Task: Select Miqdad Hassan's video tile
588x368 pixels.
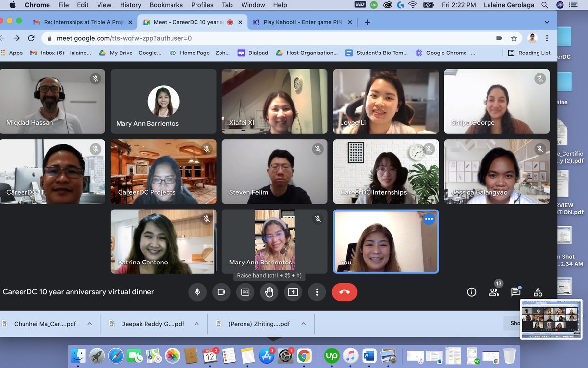Action: (52, 102)
